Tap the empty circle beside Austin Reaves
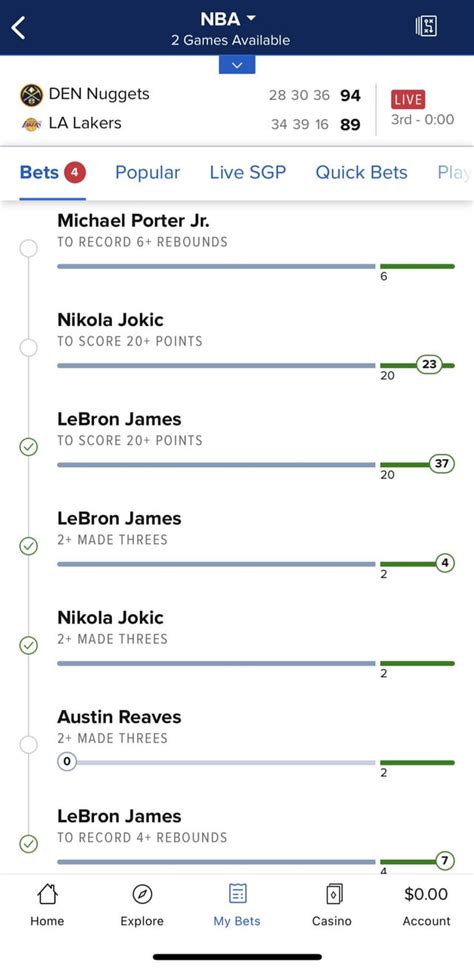 [x=28, y=744]
